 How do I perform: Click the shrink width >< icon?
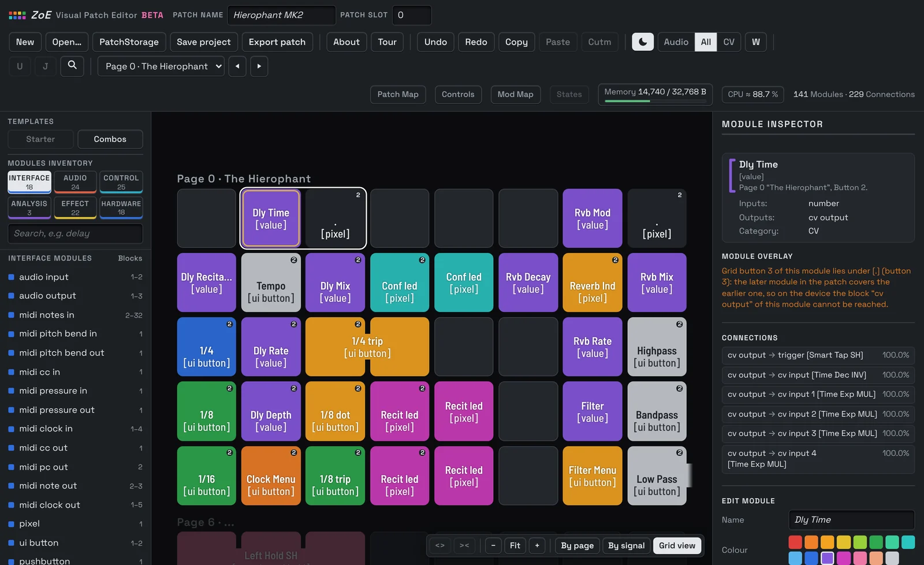coord(464,545)
